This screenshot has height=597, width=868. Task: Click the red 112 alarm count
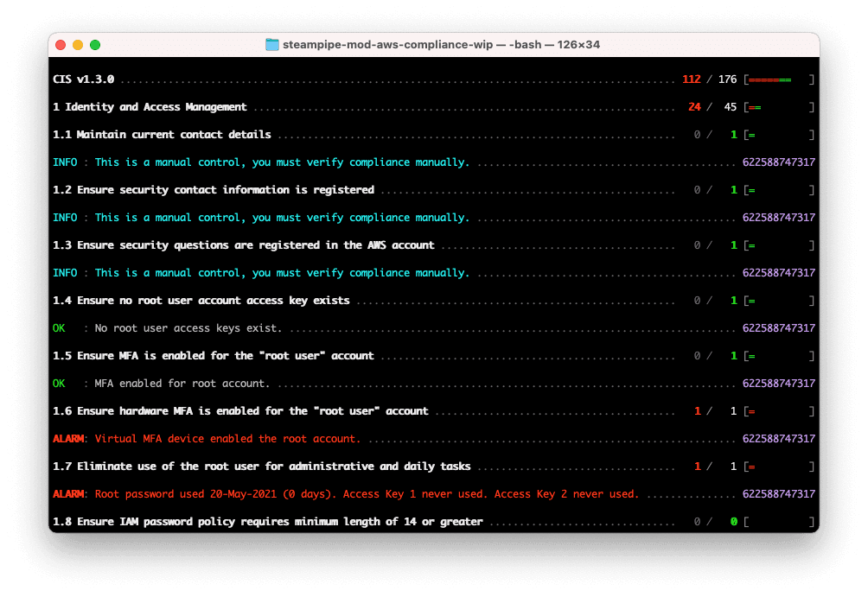(691, 79)
